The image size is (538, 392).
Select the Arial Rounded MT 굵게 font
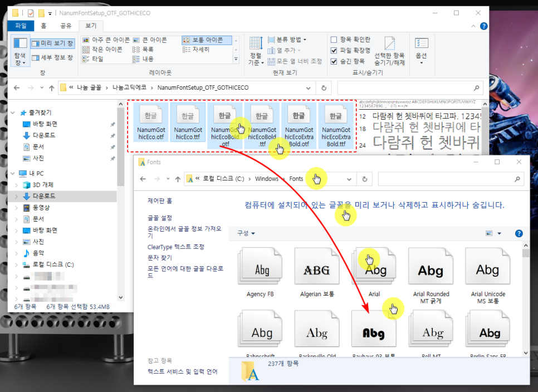[x=431, y=276]
